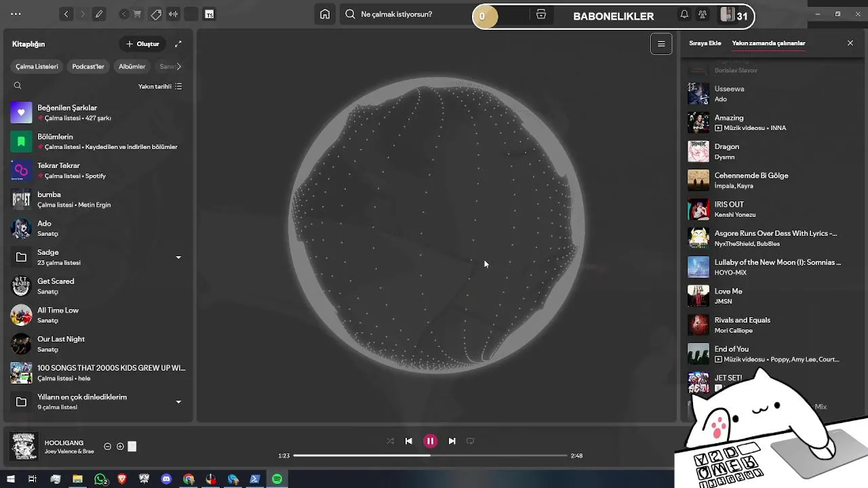The width and height of the screenshot is (868, 488).
Task: Toggle shuffle playback
Action: tap(390, 441)
